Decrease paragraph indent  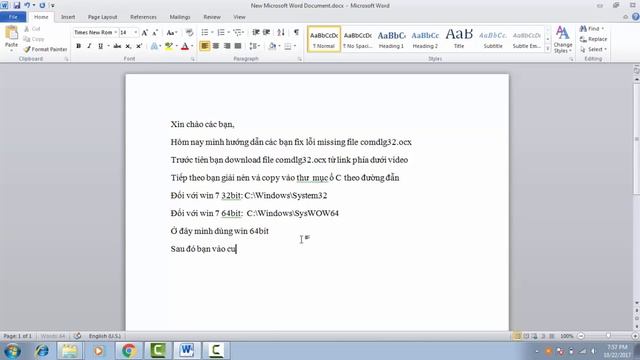tap(256, 32)
